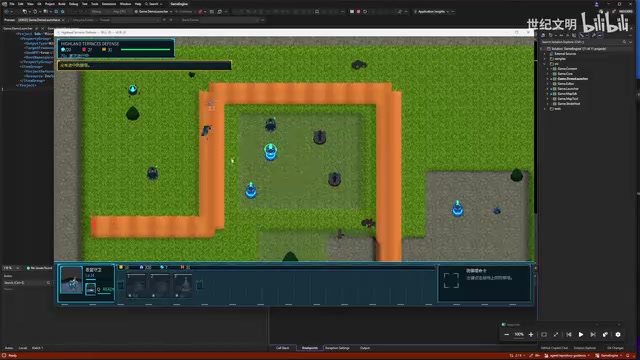
Task: Open the Debug menu
Action: tap(73, 4)
